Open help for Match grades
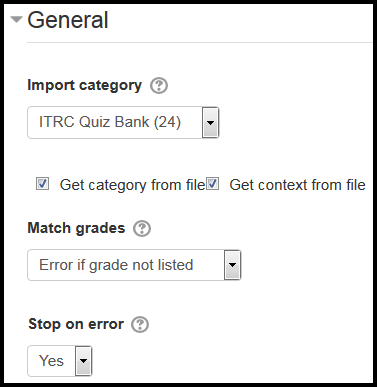Image resolution: width=377 pixels, height=387 pixels. pyautogui.click(x=142, y=229)
